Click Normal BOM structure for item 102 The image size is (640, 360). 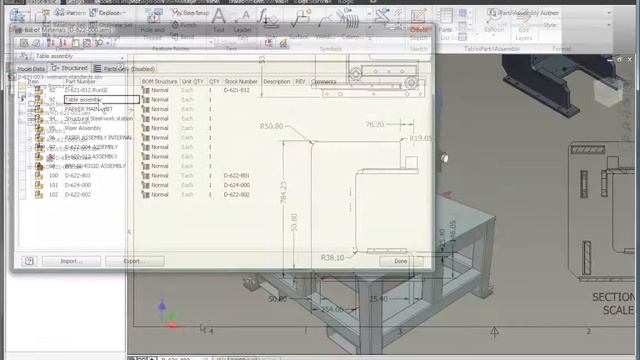(155, 195)
